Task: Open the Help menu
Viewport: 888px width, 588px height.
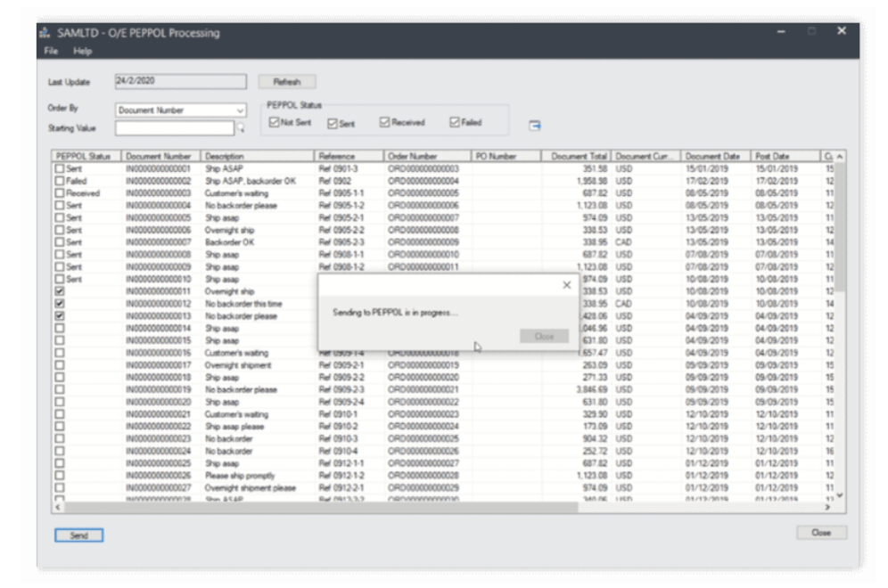Action: [82, 51]
